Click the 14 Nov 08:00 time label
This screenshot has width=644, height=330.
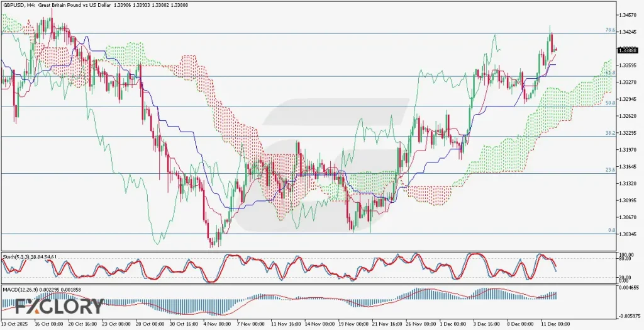coord(319,324)
